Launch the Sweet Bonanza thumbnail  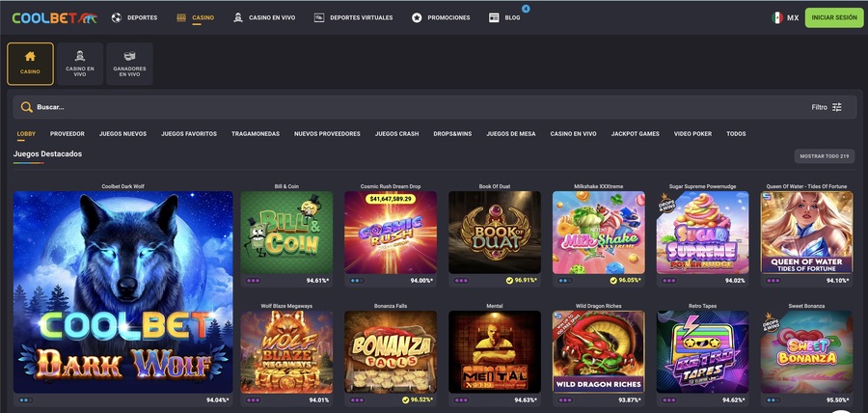[x=806, y=351]
